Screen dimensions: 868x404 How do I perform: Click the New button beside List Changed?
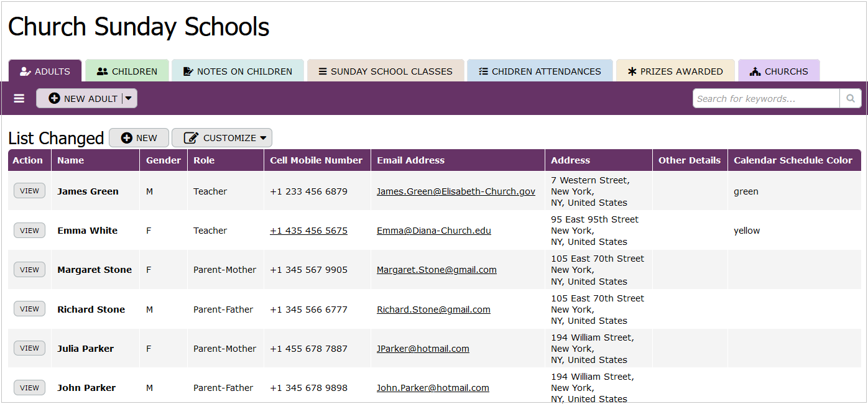pyautogui.click(x=139, y=138)
